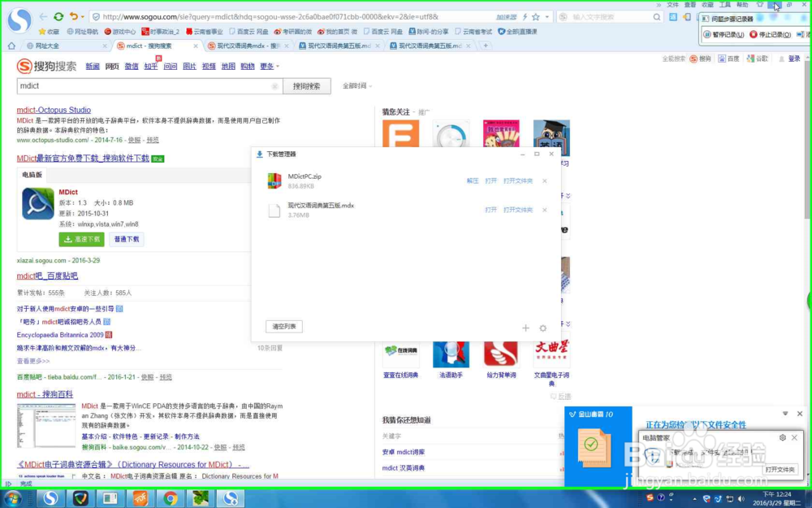Add a new download with the plus icon
The image size is (812, 508).
[525, 328]
